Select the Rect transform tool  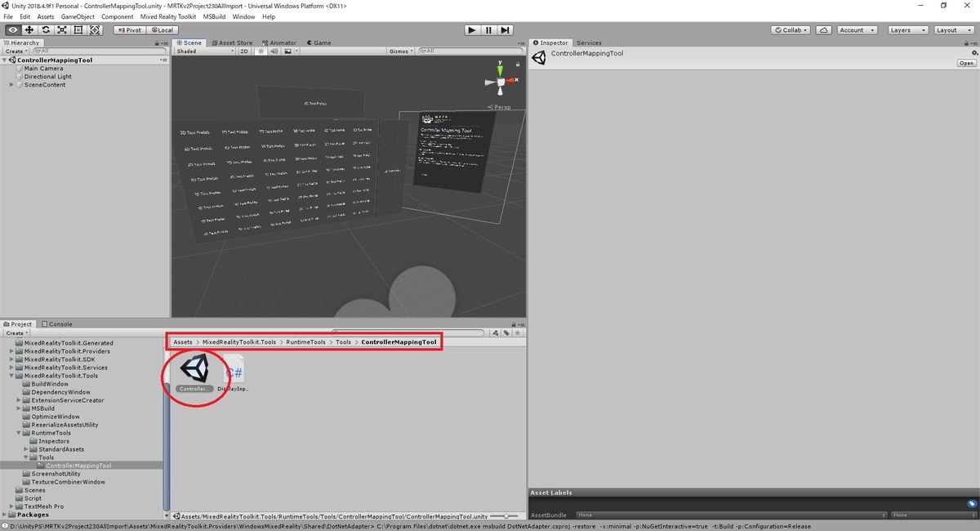tap(78, 30)
